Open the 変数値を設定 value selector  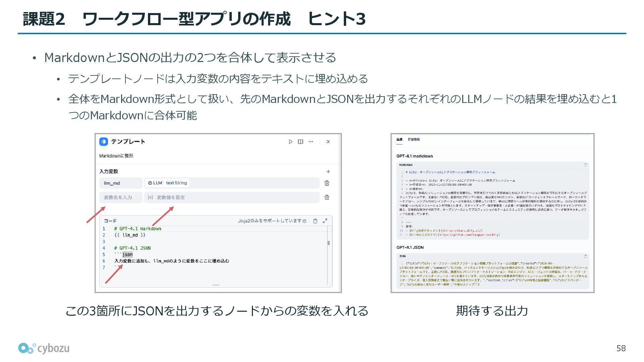tap(232, 197)
